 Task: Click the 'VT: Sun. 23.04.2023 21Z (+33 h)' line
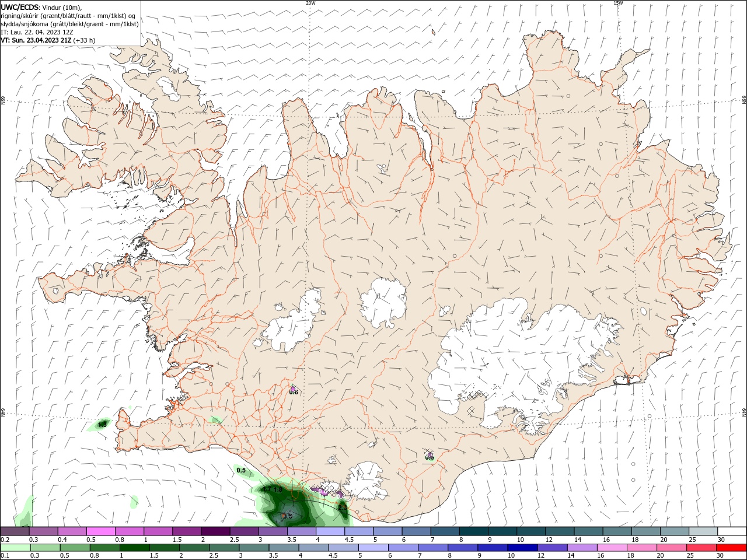coord(48,40)
